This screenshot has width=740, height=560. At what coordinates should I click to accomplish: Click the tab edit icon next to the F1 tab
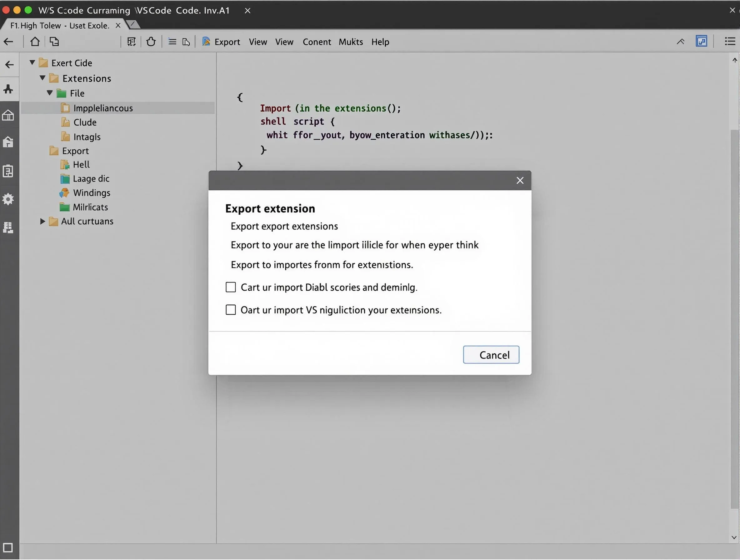[x=133, y=24]
